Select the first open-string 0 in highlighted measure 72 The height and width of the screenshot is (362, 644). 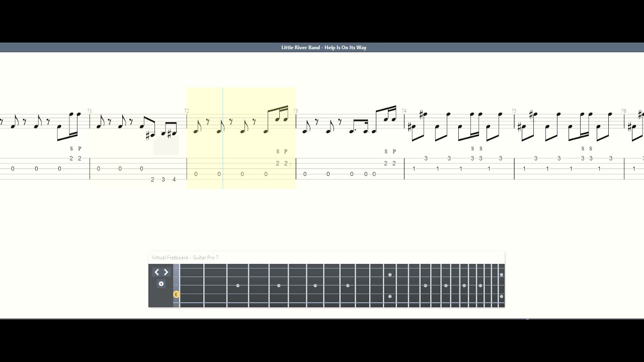[196, 174]
